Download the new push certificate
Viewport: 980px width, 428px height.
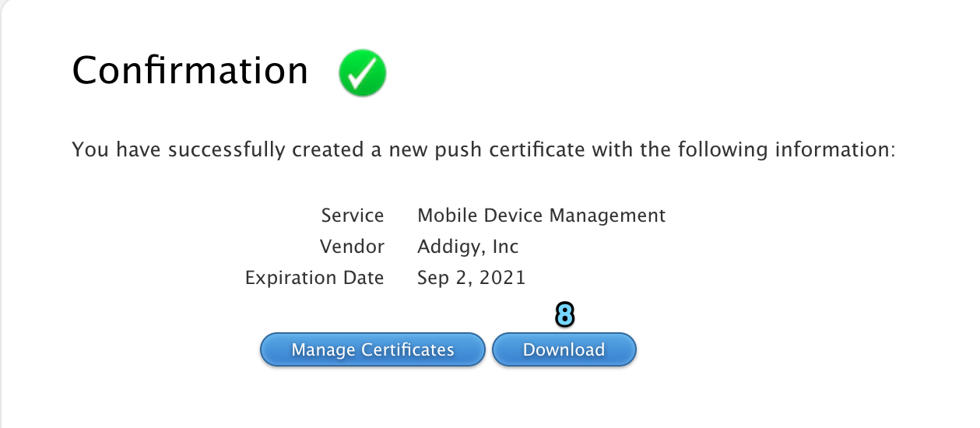[564, 350]
